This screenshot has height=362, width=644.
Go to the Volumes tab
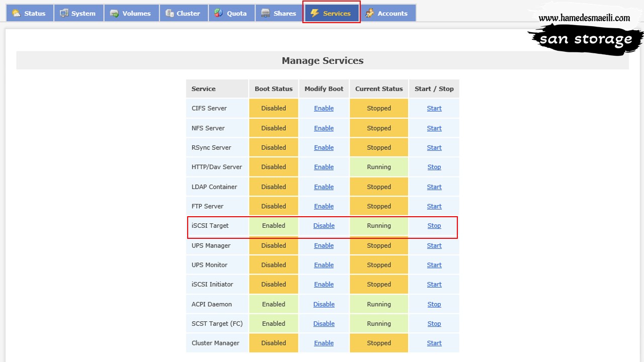tap(131, 13)
